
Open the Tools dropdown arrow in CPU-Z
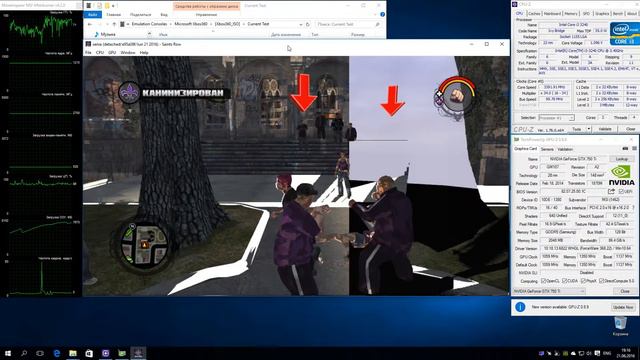pyautogui.click(x=589, y=129)
